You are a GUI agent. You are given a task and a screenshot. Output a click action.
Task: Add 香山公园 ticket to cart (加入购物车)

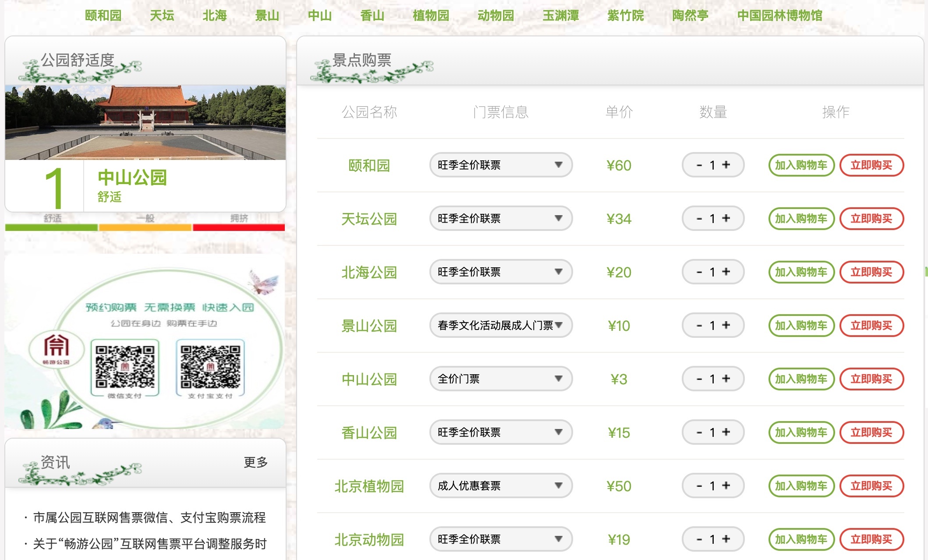click(x=801, y=432)
